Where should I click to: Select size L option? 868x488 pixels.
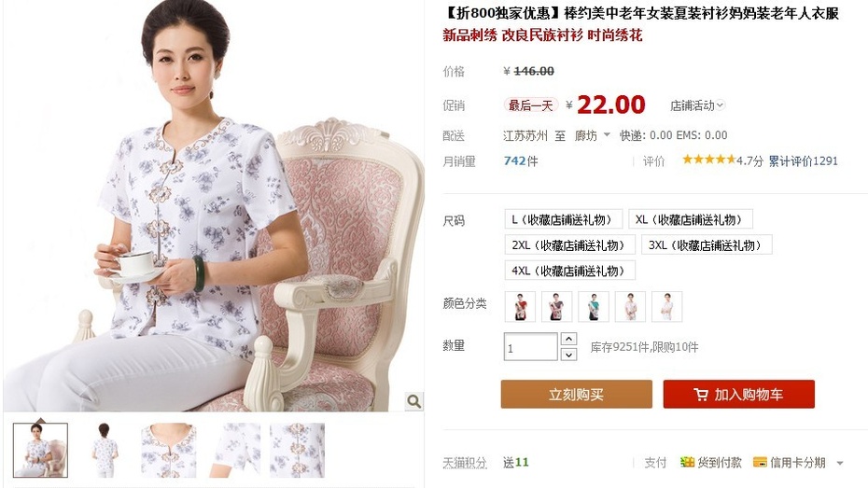pyautogui.click(x=563, y=219)
